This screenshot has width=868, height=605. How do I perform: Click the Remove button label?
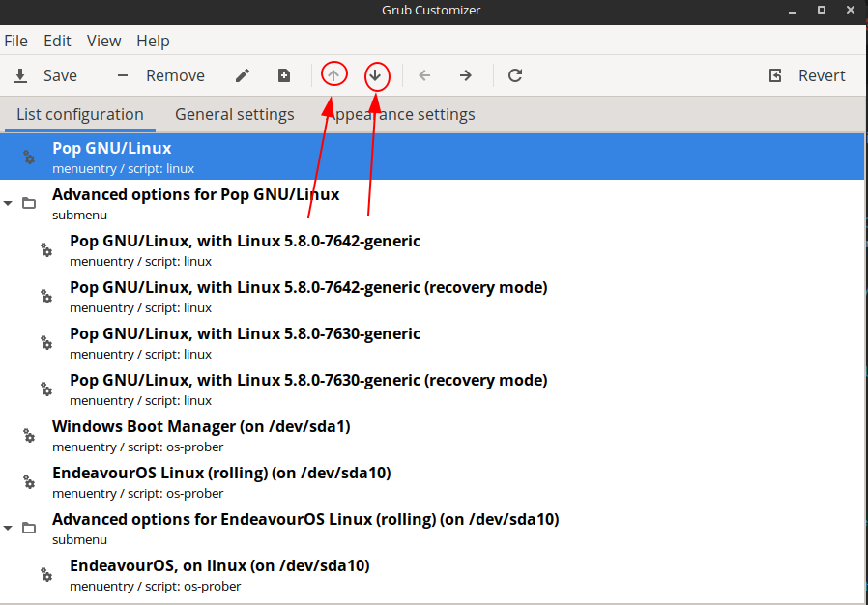176,75
